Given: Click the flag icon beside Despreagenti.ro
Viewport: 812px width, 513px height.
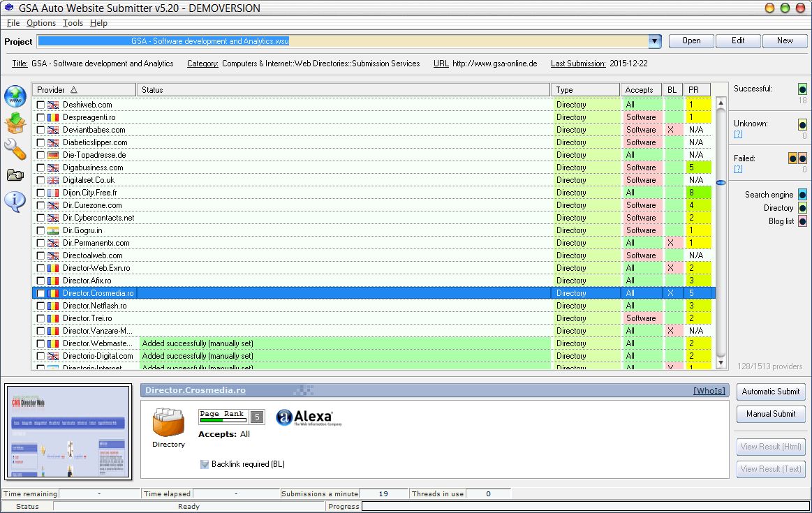Looking at the screenshot, I should click(x=53, y=117).
